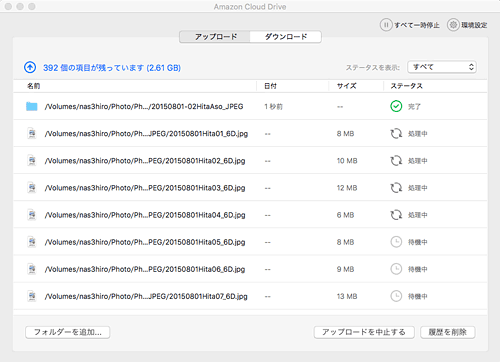The image size is (500, 362).
Task: Select the 20150801-02HitaAso_JPEG folder path
Action: [144, 106]
